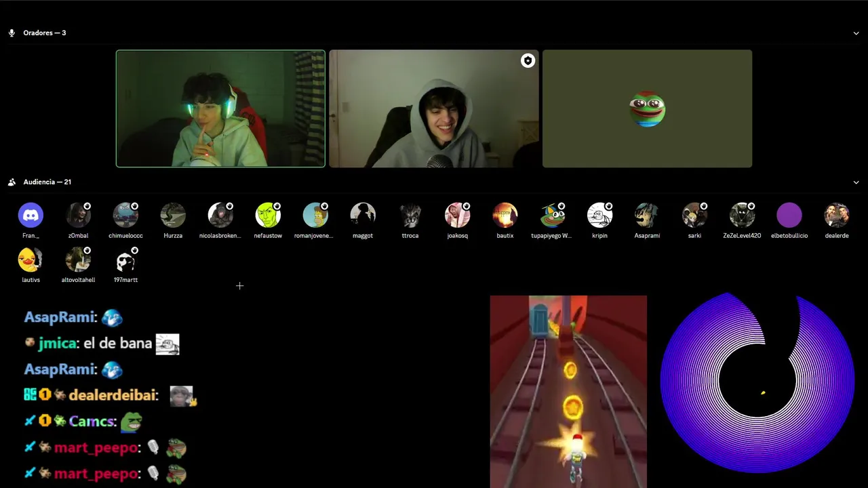Open ZeZeLevel420's audience avatar
The height and width of the screenshot is (488, 868).
[x=742, y=215]
